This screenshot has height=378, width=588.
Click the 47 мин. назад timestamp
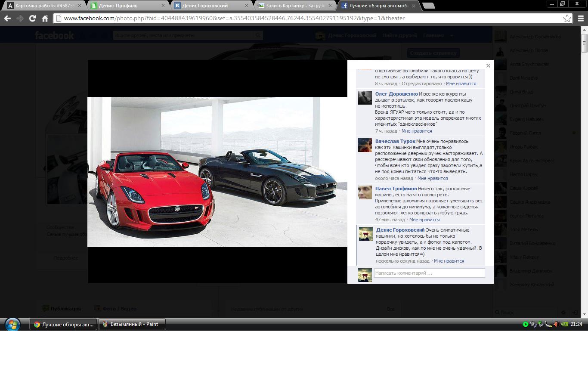(390, 220)
